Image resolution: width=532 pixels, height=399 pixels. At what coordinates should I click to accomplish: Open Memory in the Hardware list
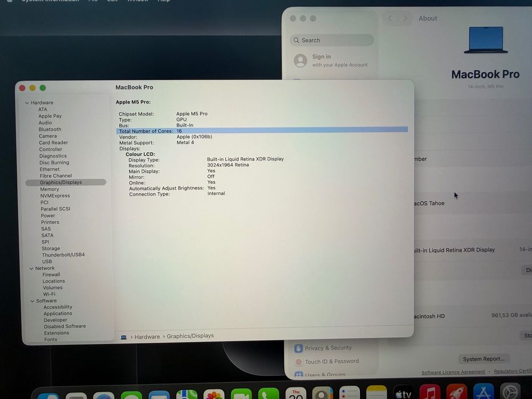pyautogui.click(x=50, y=189)
